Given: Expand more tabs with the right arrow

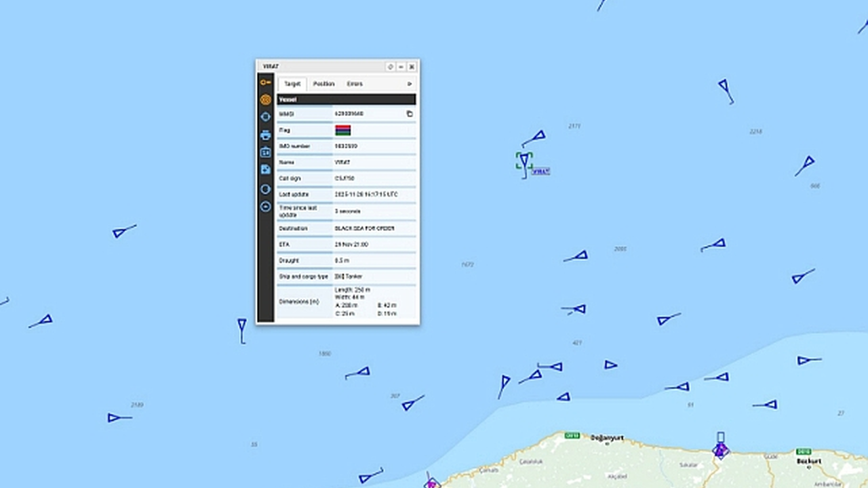Looking at the screenshot, I should (409, 84).
